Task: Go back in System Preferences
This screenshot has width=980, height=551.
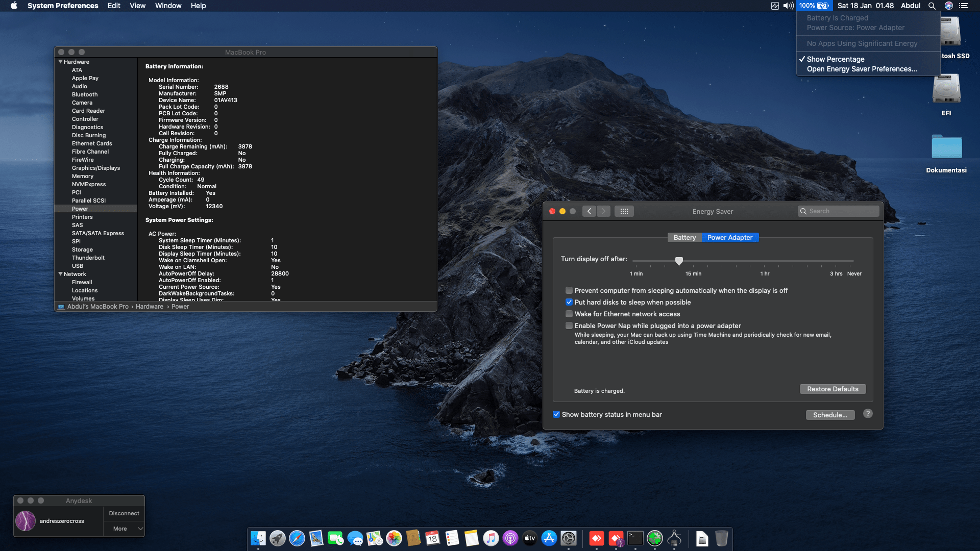Action: 589,211
